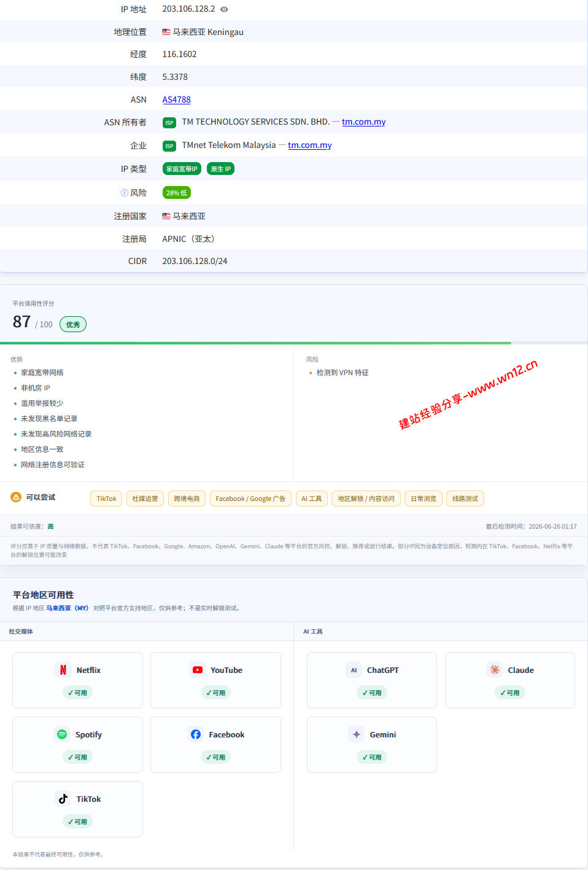Click the TikTok logo icon in platform card

point(63,799)
